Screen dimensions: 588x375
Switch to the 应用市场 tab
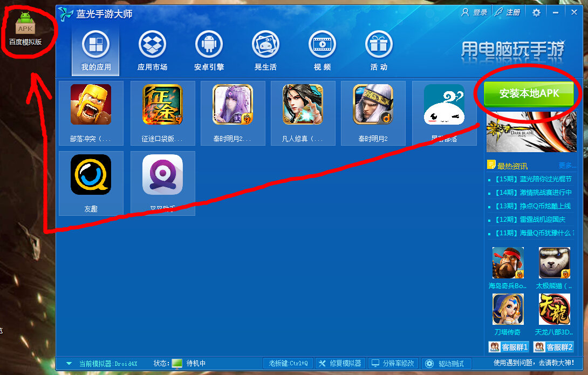pos(152,51)
